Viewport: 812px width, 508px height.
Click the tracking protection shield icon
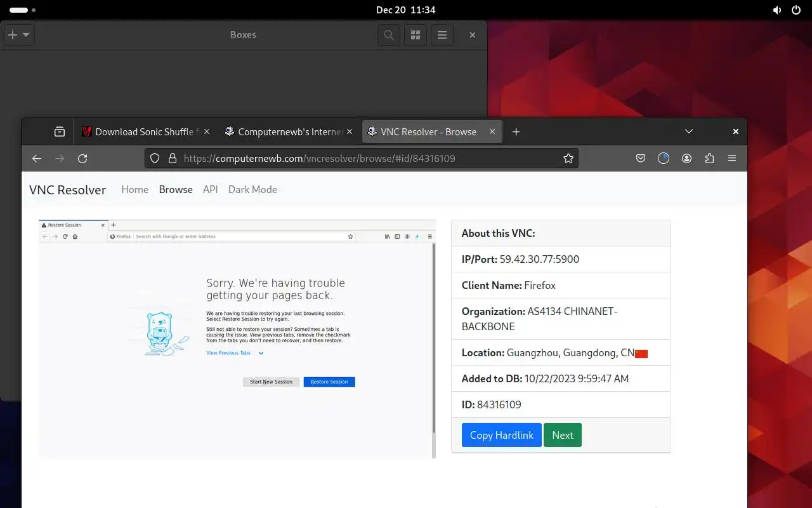[x=155, y=159]
